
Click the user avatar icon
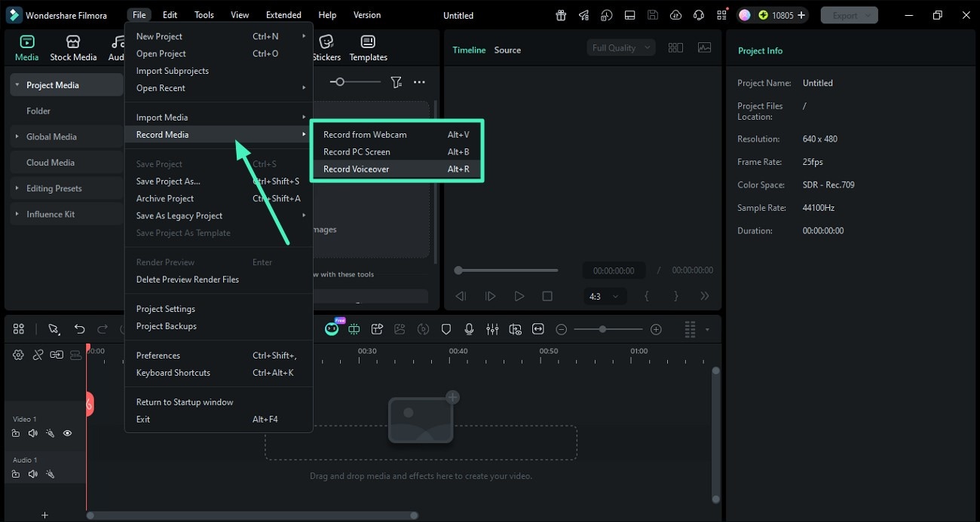tap(744, 15)
